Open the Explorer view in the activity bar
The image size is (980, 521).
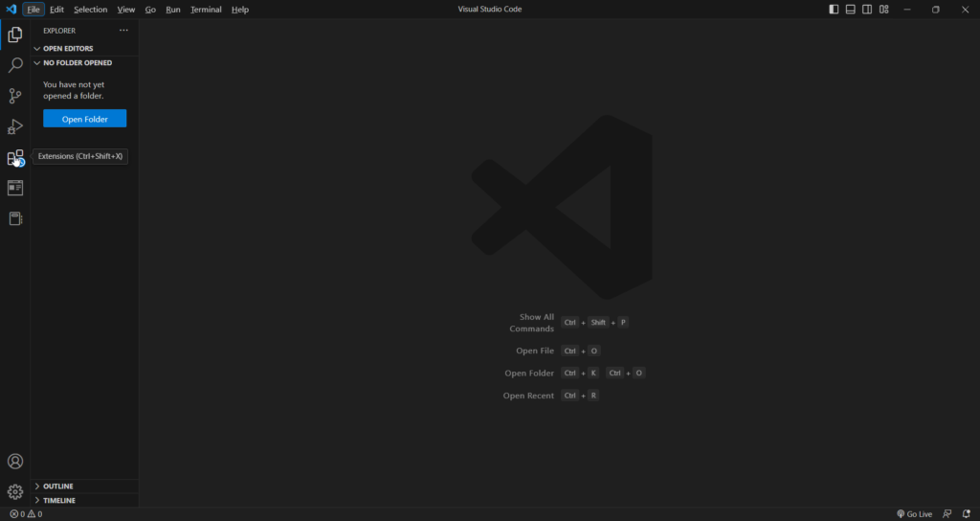[15, 34]
